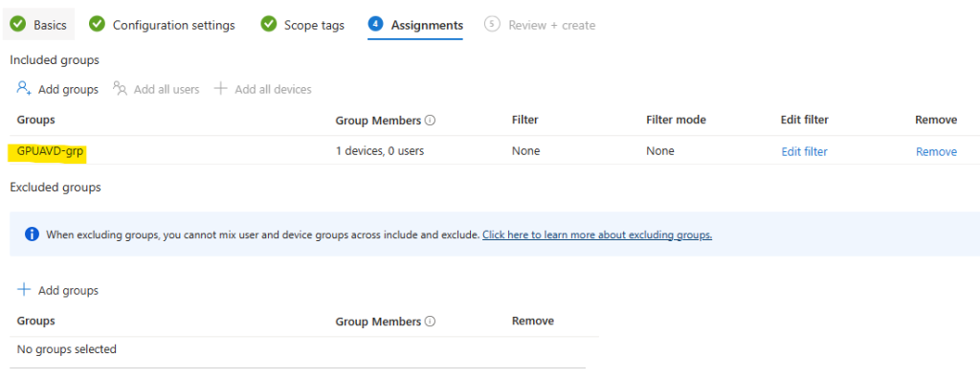The image size is (980, 379).
Task: Click the Scope tags green checkmark icon
Action: point(268,24)
